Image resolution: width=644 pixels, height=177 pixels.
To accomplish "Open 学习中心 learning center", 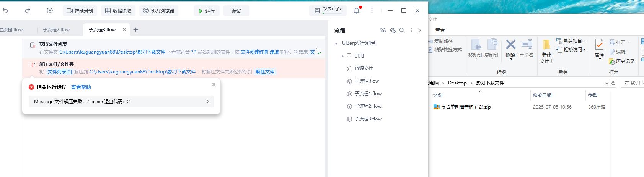I will 328,10.
